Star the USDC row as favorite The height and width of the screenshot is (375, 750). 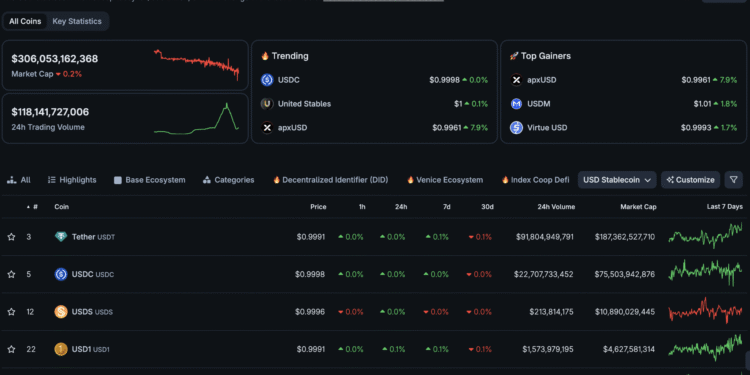[x=11, y=274]
